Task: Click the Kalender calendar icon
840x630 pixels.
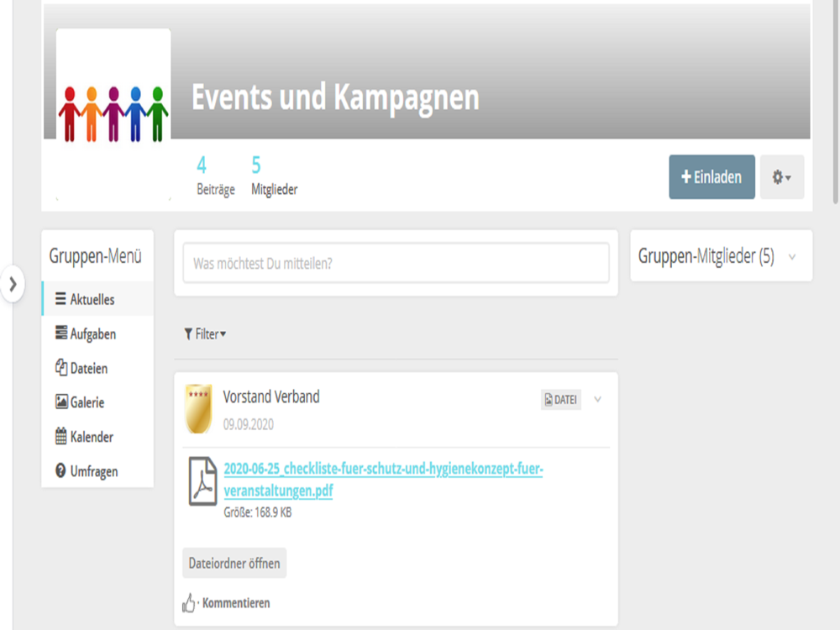Action: [61, 436]
